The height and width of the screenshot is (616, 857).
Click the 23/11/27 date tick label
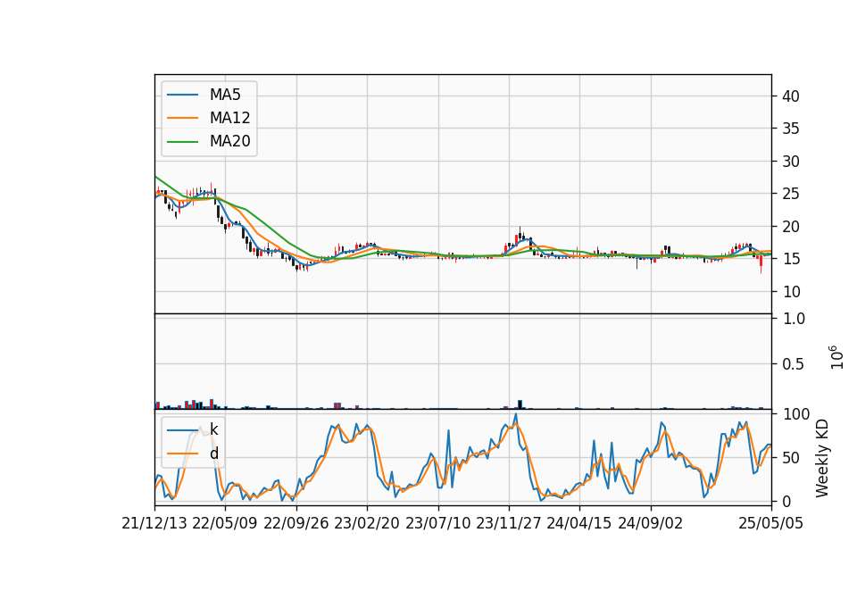[508, 523]
